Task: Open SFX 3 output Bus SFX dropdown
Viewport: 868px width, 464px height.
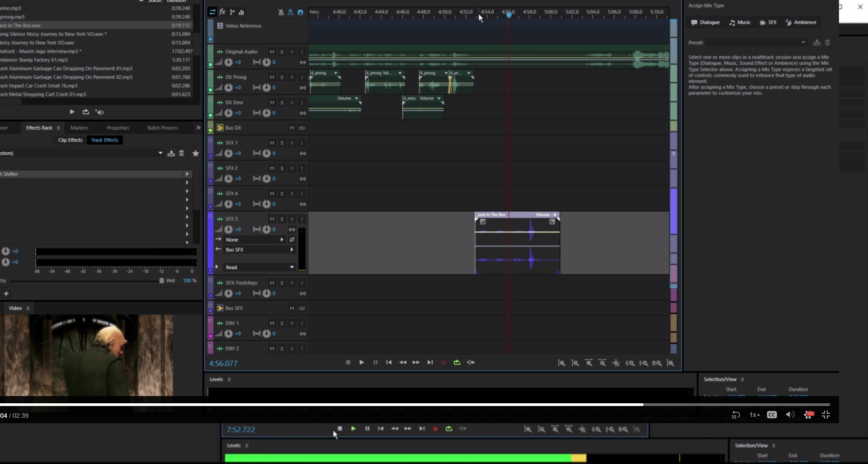Action: pyautogui.click(x=260, y=250)
